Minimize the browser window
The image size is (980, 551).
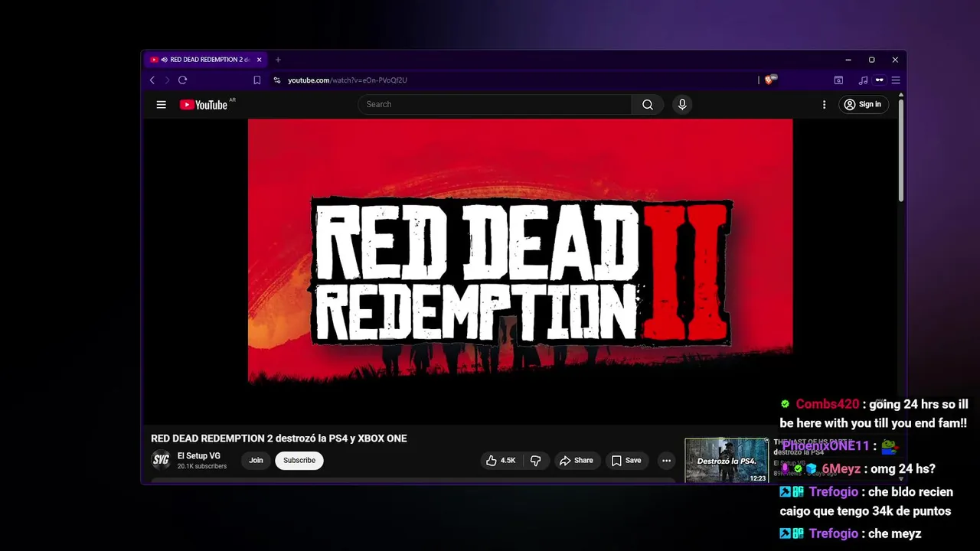pos(848,60)
